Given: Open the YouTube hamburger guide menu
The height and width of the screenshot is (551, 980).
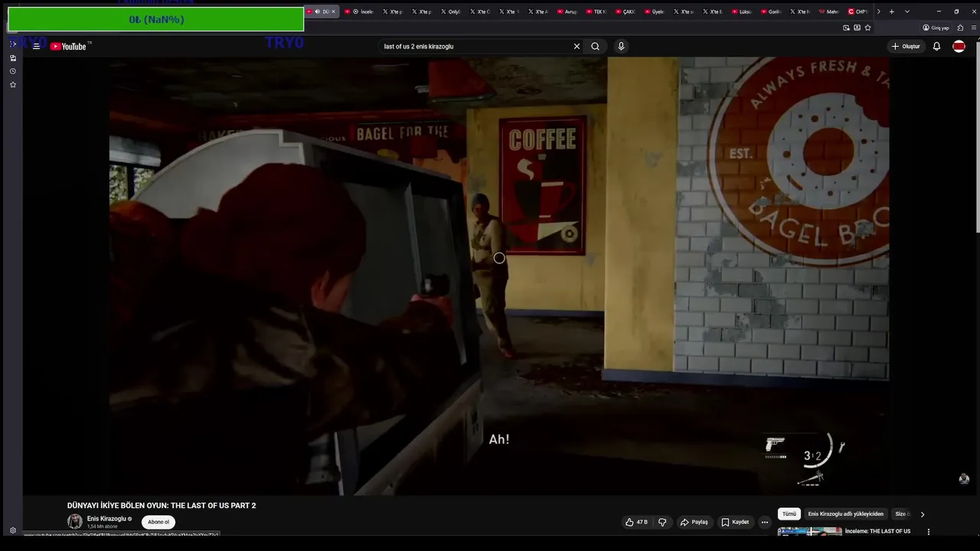Looking at the screenshot, I should [36, 47].
